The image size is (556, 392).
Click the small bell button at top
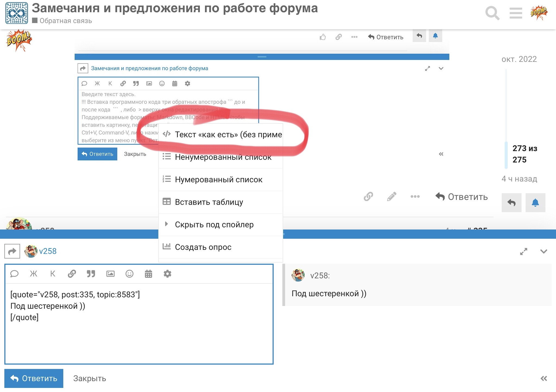click(435, 36)
